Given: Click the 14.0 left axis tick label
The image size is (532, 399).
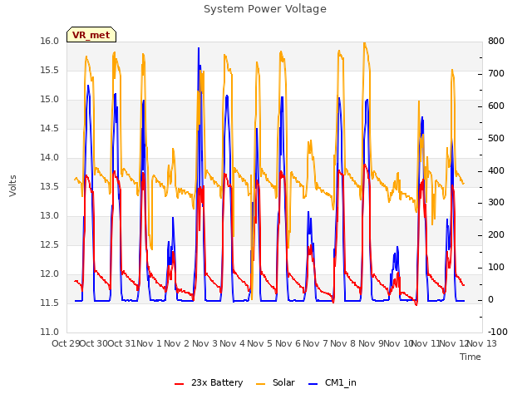Looking at the screenshot, I should click(50, 157).
